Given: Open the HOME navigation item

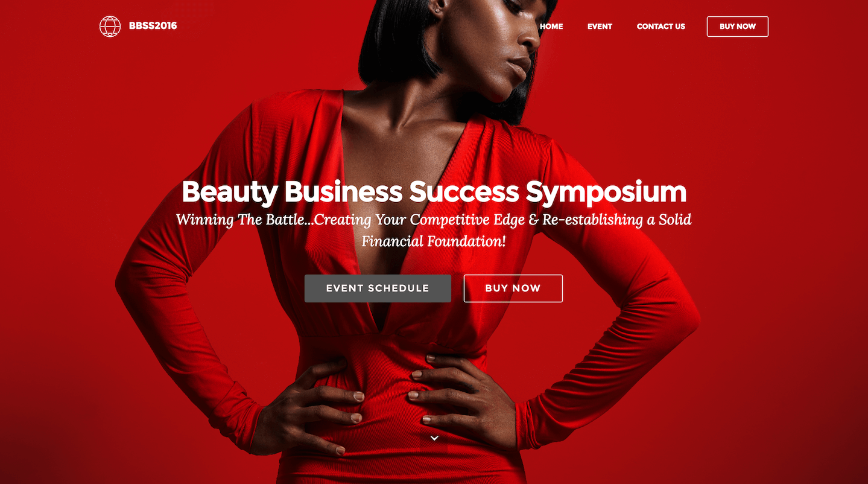Looking at the screenshot, I should 551,27.
